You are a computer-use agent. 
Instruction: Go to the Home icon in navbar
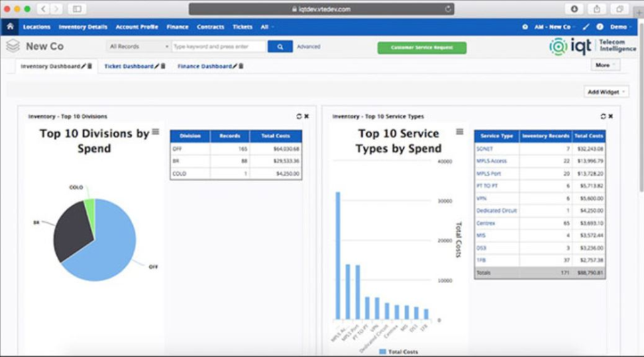[x=10, y=26]
